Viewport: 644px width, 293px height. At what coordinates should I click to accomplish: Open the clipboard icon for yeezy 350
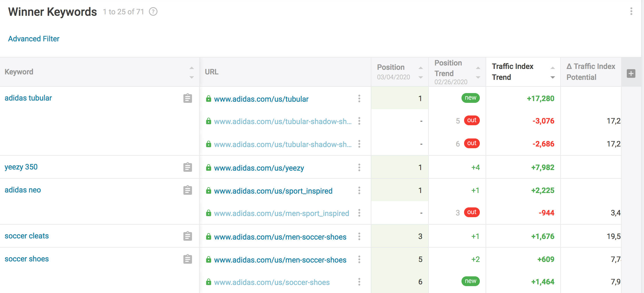188,167
